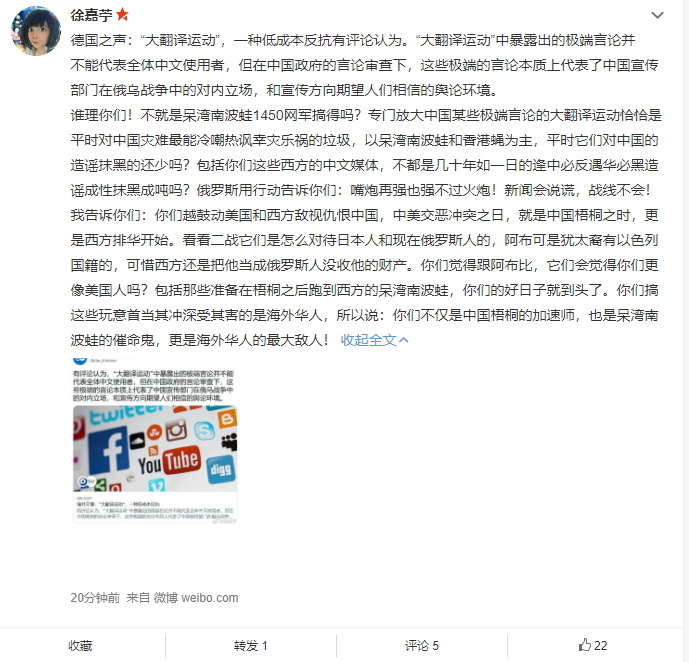The height and width of the screenshot is (662, 689).
Task: Click the Instagram camera icon in image
Action: tap(176, 430)
